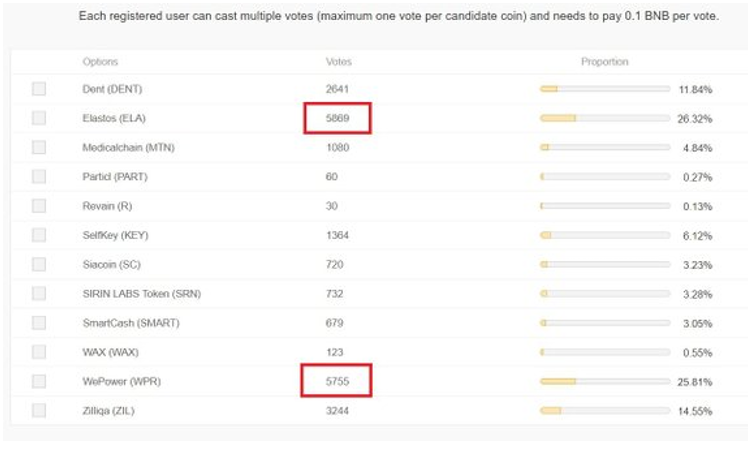Select the Medicalchain (MTN) checkbox
This screenshot has width=748, height=461.
39,147
